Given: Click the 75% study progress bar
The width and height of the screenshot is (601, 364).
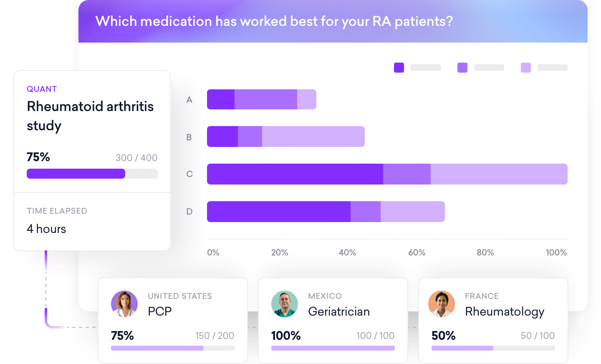Looking at the screenshot, I should pos(92,173).
